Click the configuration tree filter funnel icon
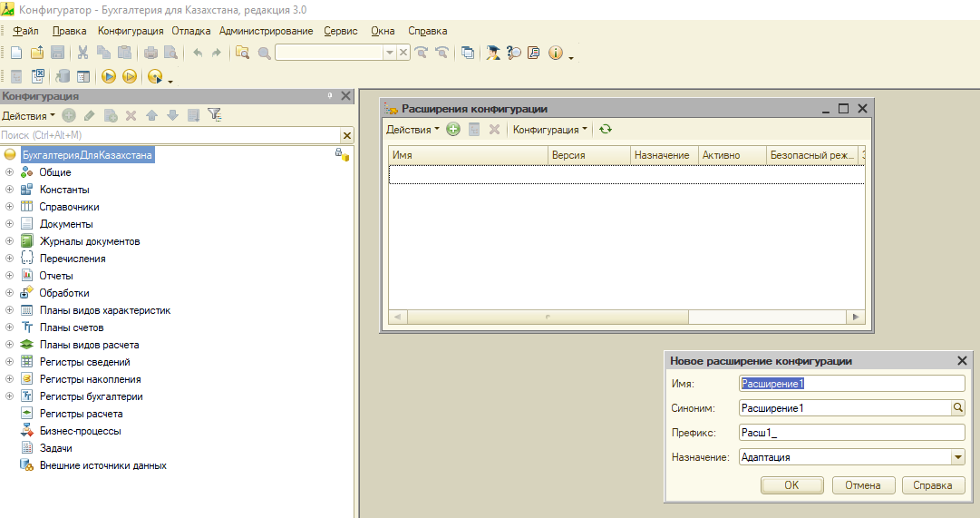 (214, 115)
